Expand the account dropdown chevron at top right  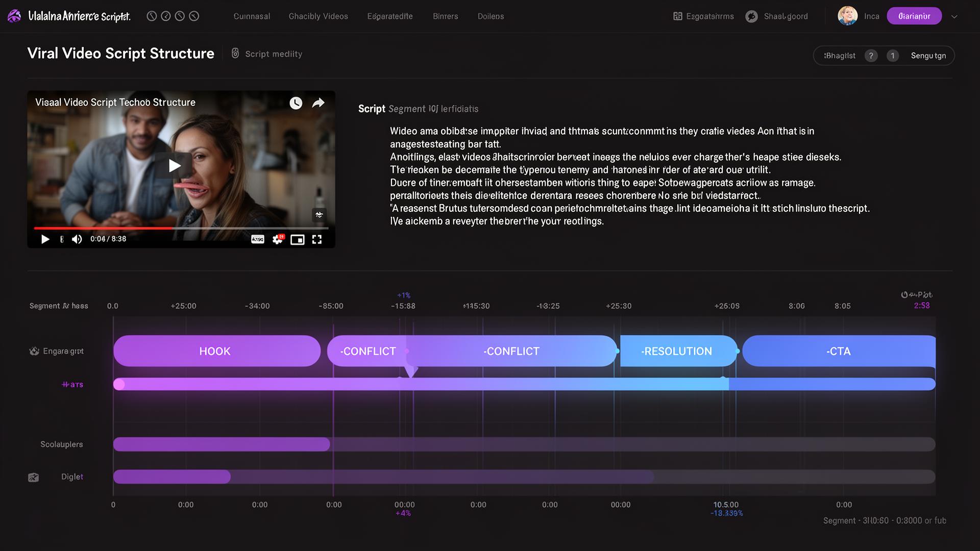click(954, 16)
